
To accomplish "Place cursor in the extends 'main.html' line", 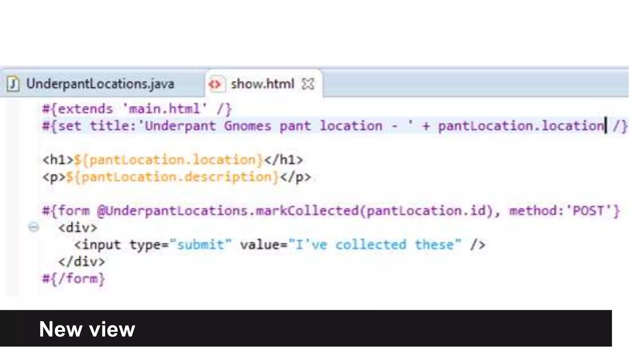I will [x=137, y=109].
